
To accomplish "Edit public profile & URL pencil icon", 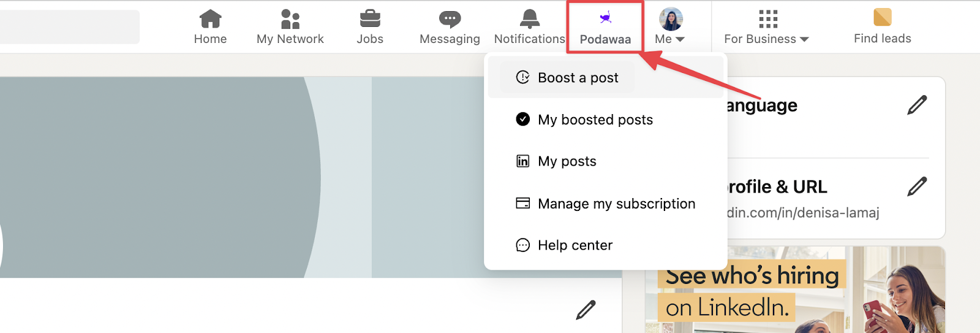I will click(x=917, y=186).
